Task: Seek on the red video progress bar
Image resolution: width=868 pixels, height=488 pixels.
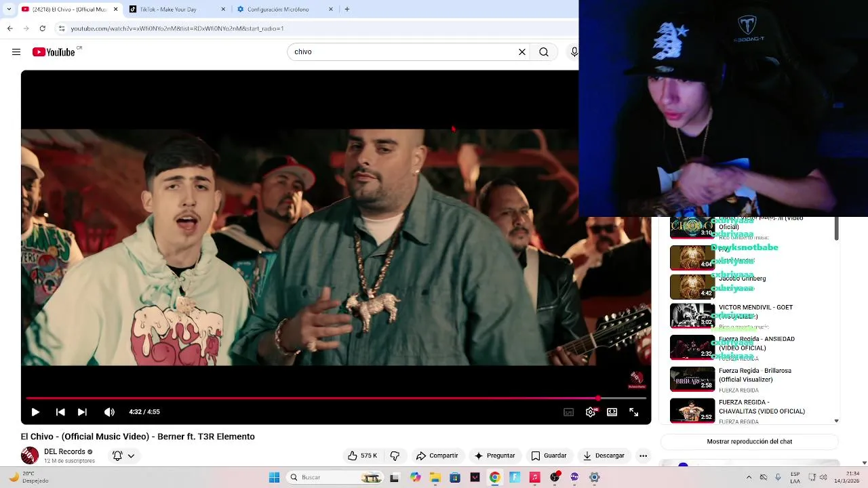Action: [336, 399]
